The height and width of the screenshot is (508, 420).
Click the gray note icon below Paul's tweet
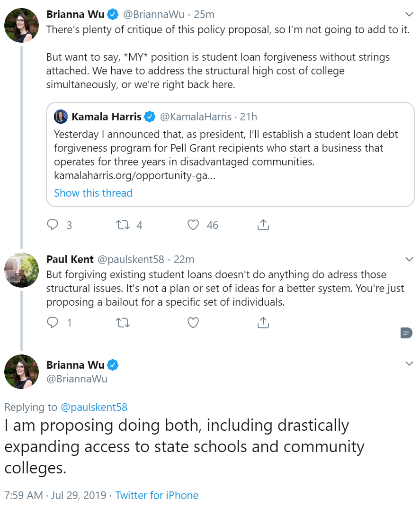click(406, 333)
